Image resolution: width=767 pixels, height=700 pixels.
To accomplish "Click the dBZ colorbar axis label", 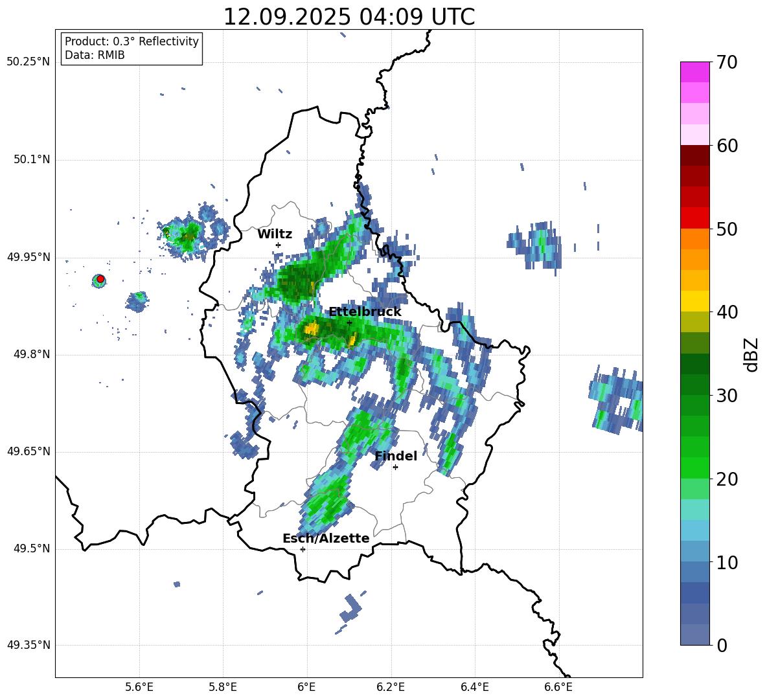I will [x=751, y=354].
